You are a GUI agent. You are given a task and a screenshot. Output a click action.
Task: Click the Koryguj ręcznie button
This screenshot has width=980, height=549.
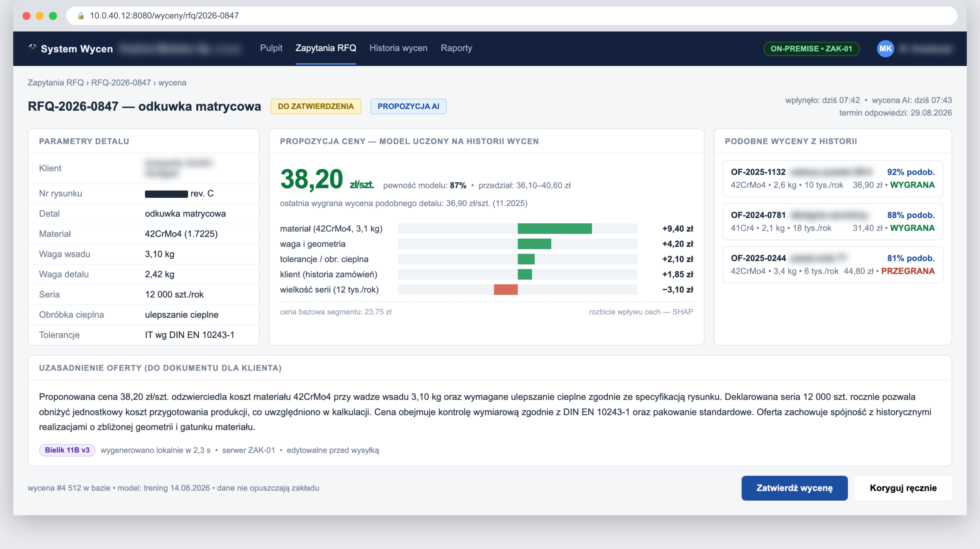(903, 488)
